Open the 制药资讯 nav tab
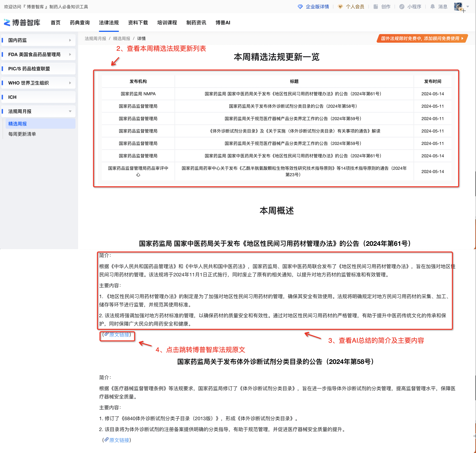 point(196,22)
